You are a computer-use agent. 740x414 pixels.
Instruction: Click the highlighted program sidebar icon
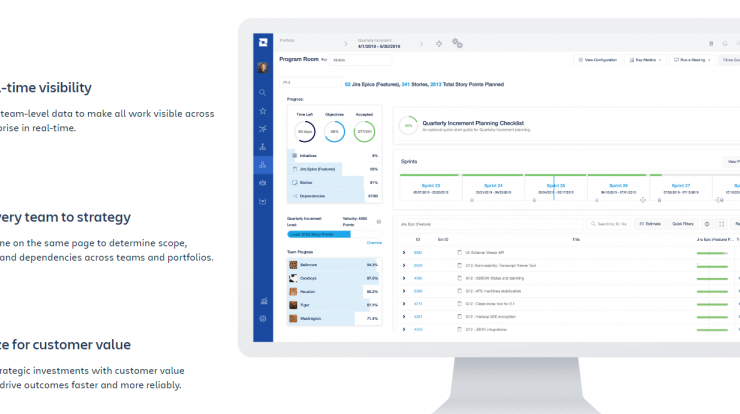pyautogui.click(x=263, y=165)
